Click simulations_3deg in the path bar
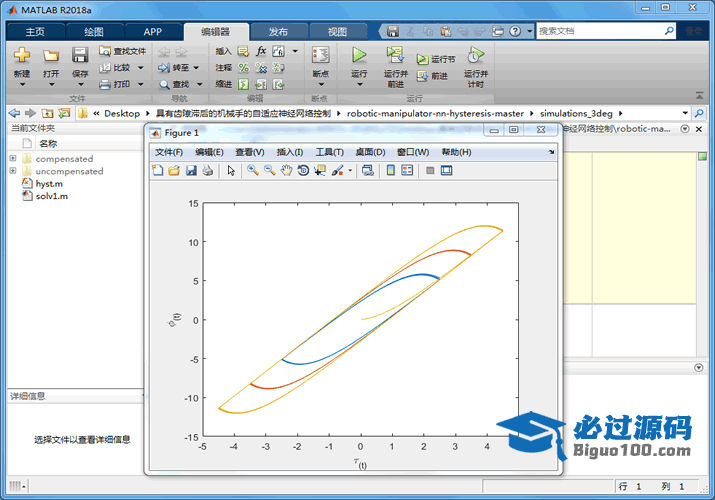Viewport: 715px width, 500px height. point(576,113)
